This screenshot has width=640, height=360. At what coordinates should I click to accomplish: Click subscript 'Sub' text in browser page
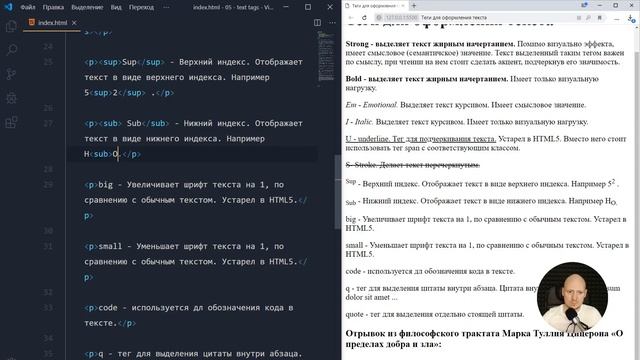pos(351,202)
